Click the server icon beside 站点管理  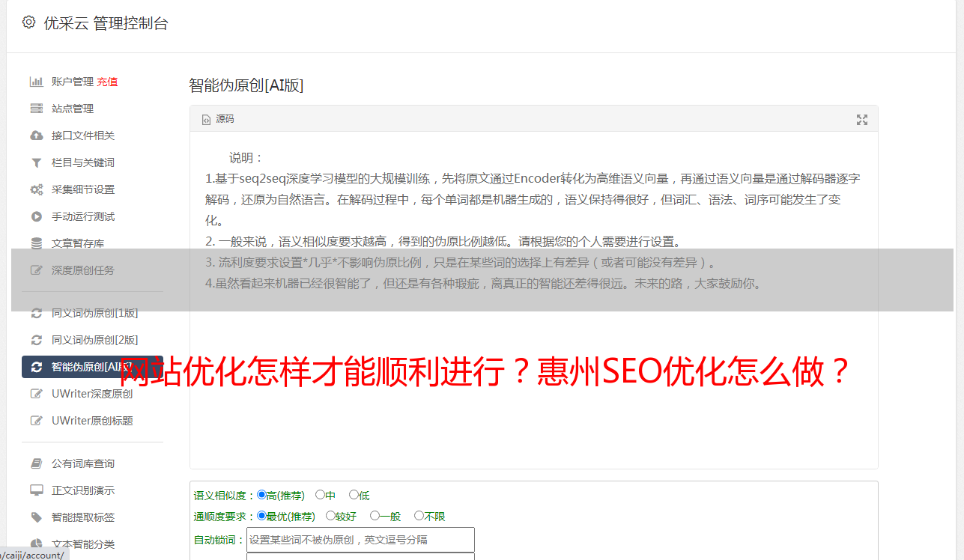pos(36,109)
